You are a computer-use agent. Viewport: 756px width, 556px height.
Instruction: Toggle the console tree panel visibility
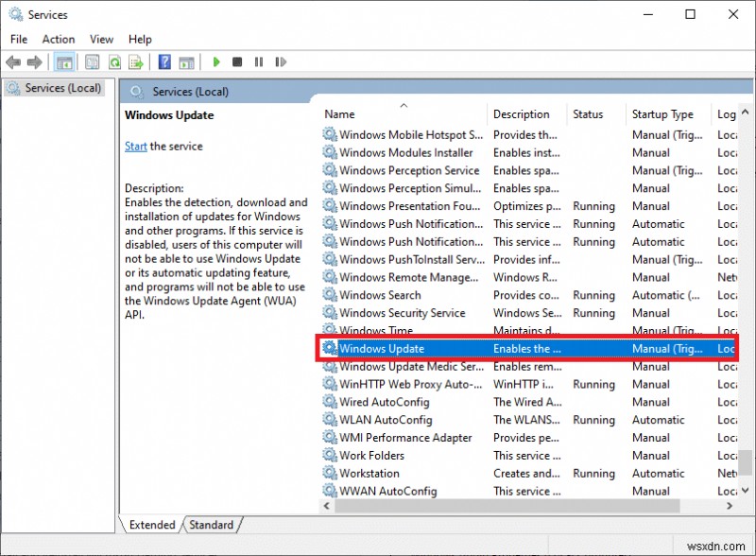(x=63, y=61)
